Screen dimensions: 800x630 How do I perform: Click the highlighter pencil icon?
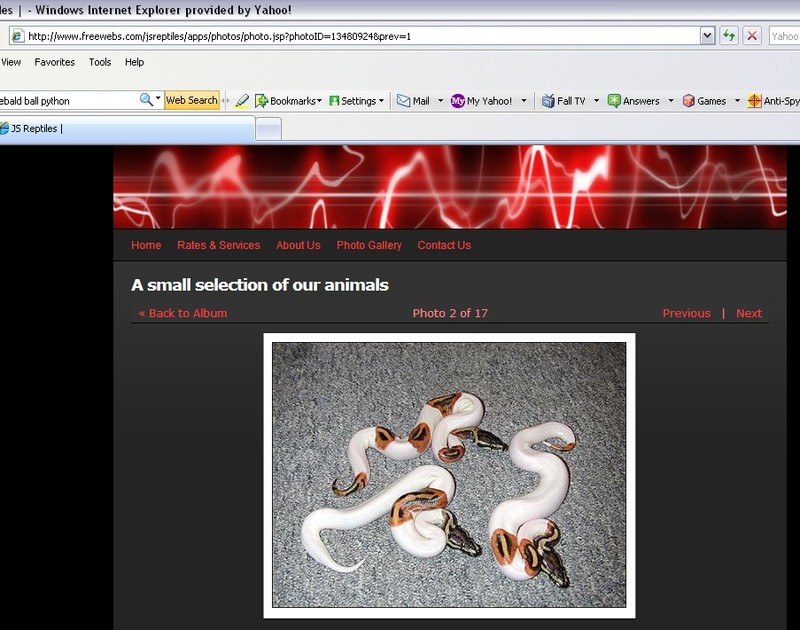[x=242, y=101]
